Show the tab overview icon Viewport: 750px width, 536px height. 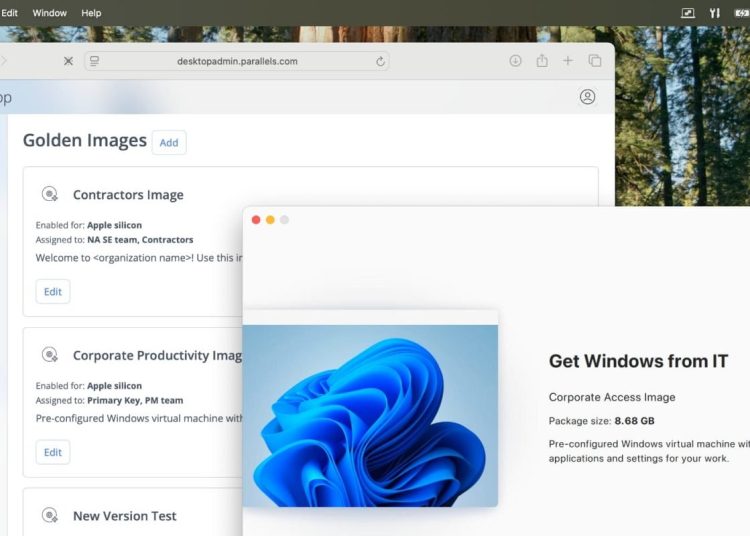594,61
